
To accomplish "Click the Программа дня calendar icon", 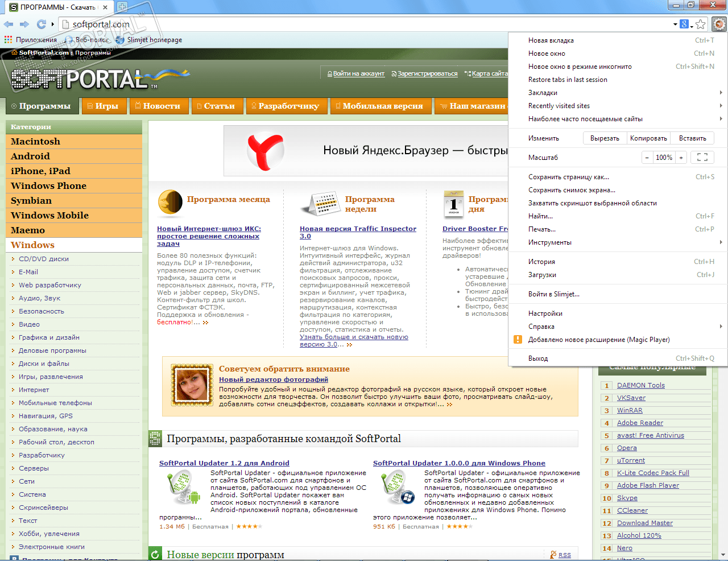I will point(453,204).
